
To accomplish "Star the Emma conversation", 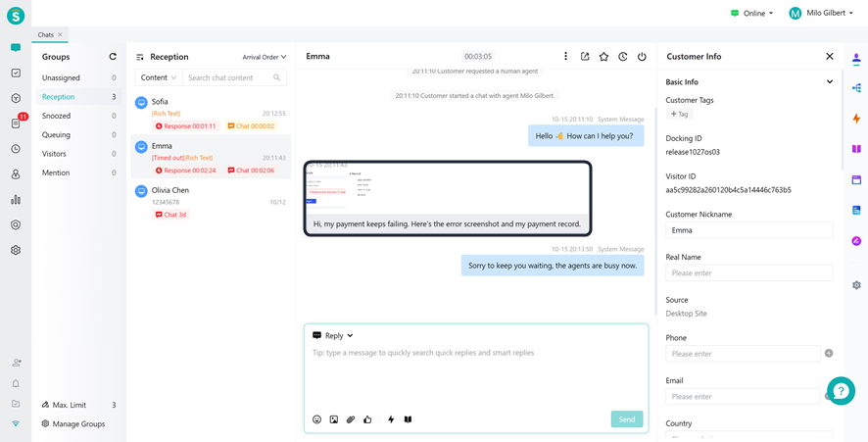I will (x=603, y=56).
